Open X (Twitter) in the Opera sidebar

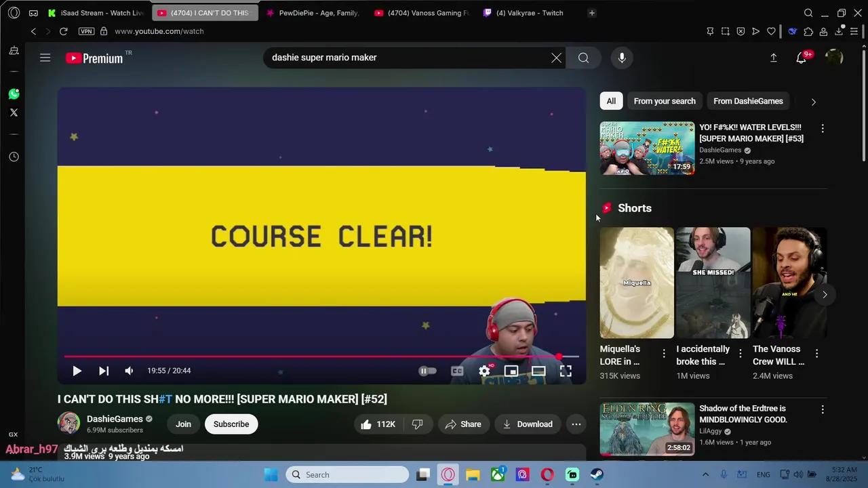[x=14, y=113]
